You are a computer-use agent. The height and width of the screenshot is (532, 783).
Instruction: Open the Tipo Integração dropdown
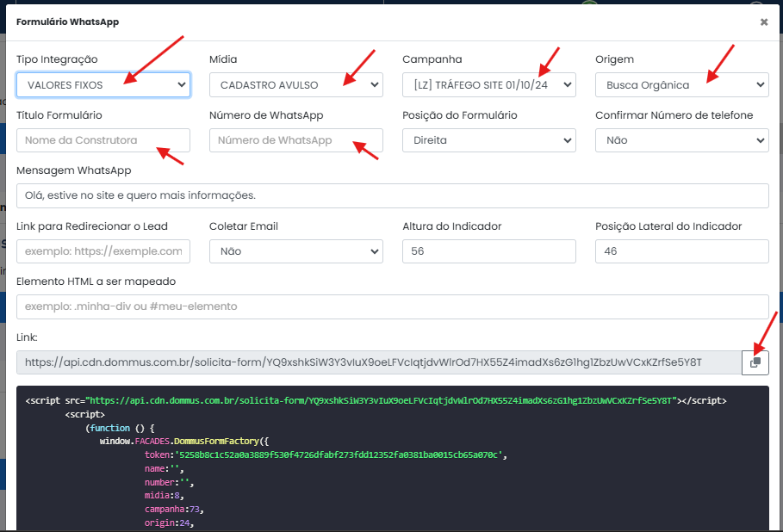(x=103, y=85)
